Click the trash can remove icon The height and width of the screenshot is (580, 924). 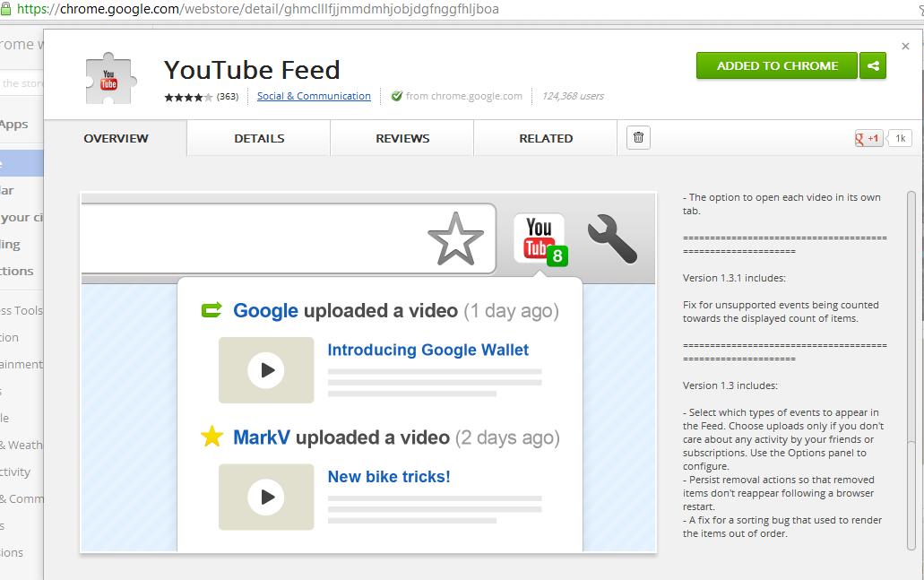pos(638,138)
